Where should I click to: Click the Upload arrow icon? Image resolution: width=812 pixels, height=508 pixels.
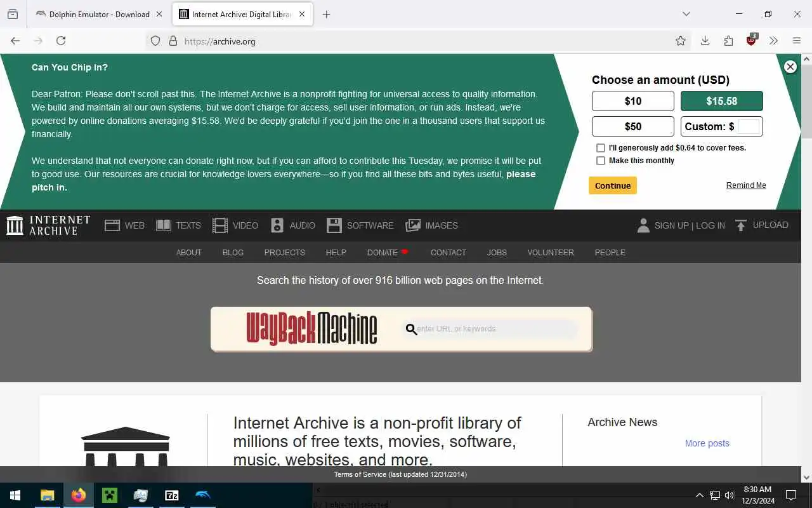740,225
